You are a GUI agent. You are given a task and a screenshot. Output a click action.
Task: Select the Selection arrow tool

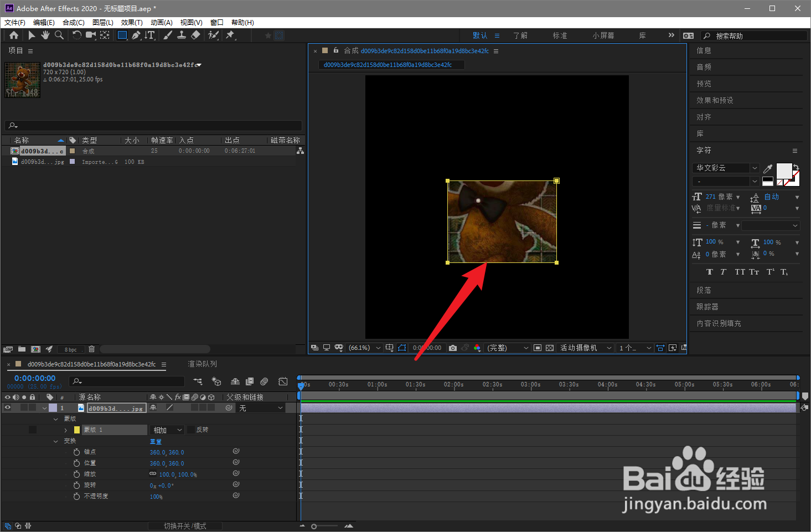tap(32, 35)
